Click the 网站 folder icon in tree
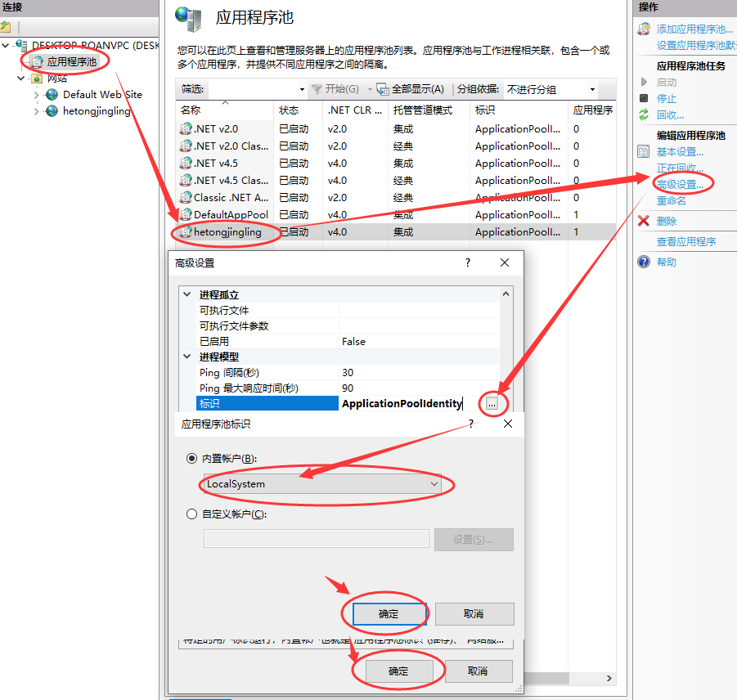The width and height of the screenshot is (737, 700). [37, 78]
